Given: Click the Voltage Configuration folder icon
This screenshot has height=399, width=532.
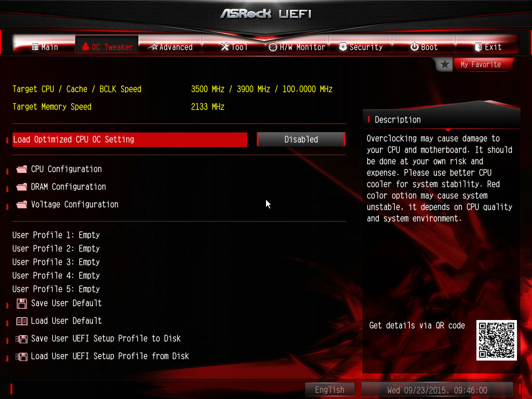Looking at the screenshot, I should [x=22, y=204].
